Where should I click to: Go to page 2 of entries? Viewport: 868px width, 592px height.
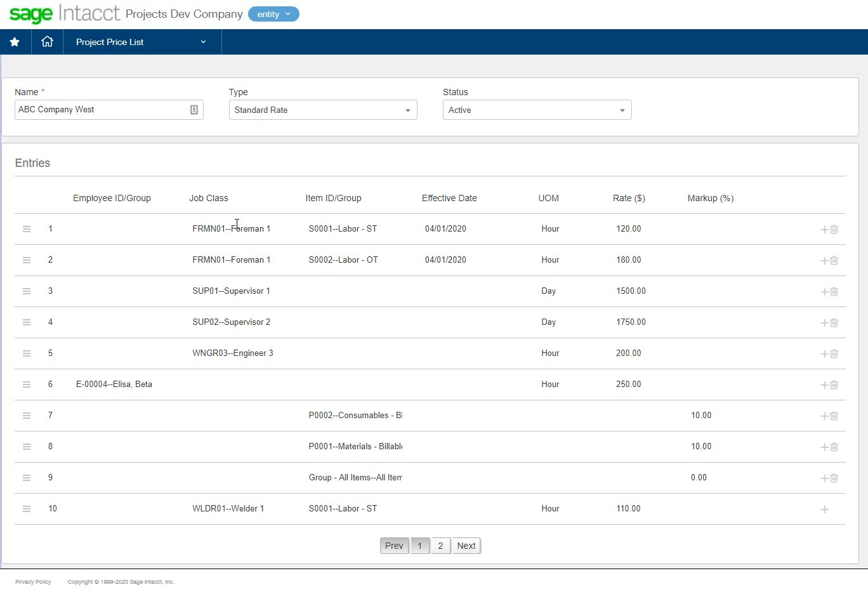click(440, 546)
